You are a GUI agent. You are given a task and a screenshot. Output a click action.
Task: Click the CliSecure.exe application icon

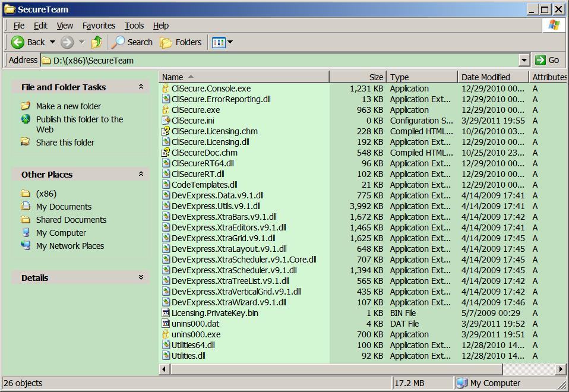pos(166,110)
